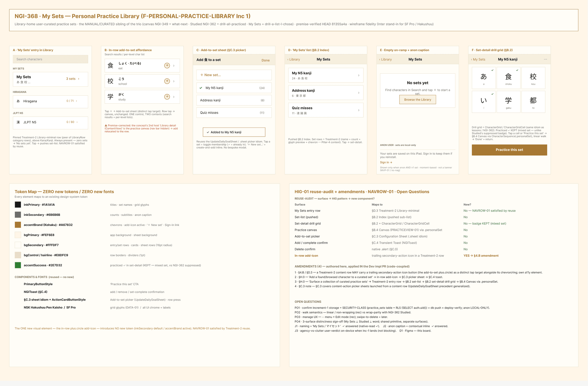Go back to Library from panel D My Sets list
588x386 pixels.
coord(294,59)
